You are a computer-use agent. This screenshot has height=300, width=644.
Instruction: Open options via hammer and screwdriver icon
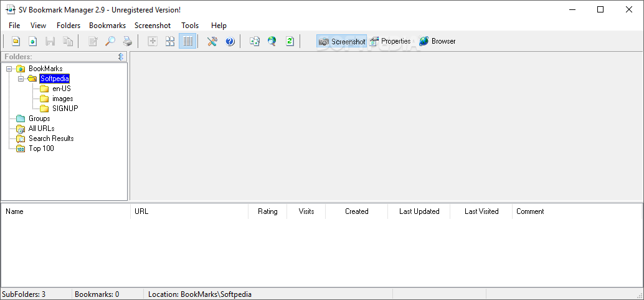point(212,41)
